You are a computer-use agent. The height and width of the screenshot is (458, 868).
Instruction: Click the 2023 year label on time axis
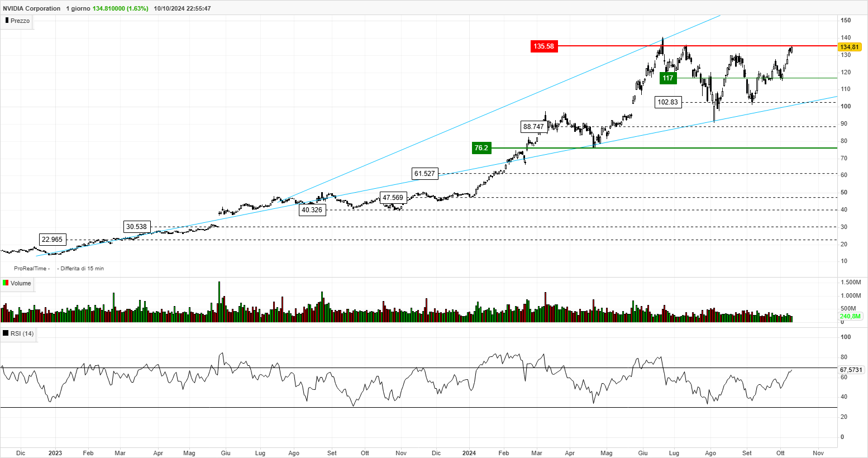click(55, 453)
